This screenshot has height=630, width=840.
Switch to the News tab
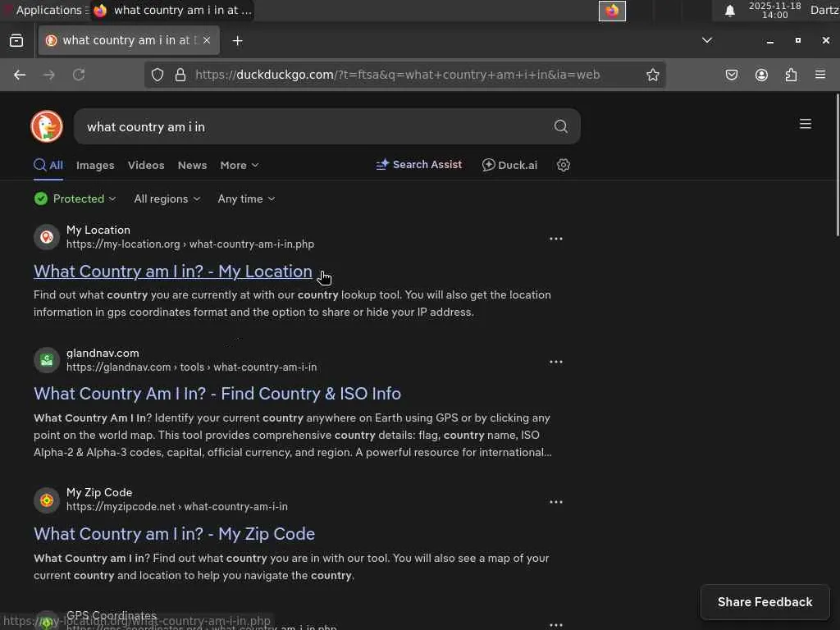[x=192, y=165]
